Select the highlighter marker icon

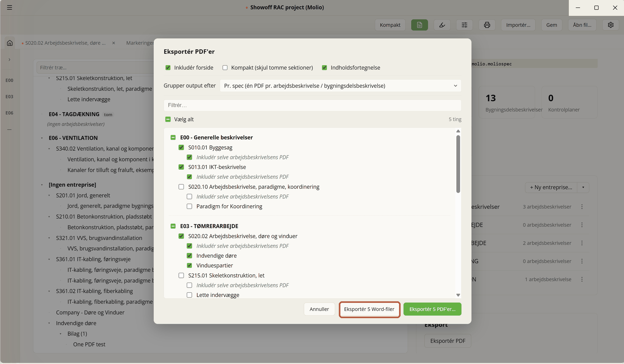coord(442,25)
